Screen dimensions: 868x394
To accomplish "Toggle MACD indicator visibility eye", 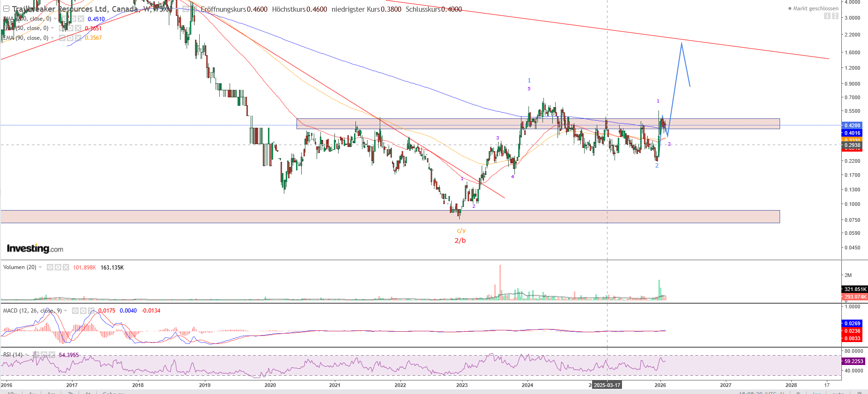I will [75, 311].
